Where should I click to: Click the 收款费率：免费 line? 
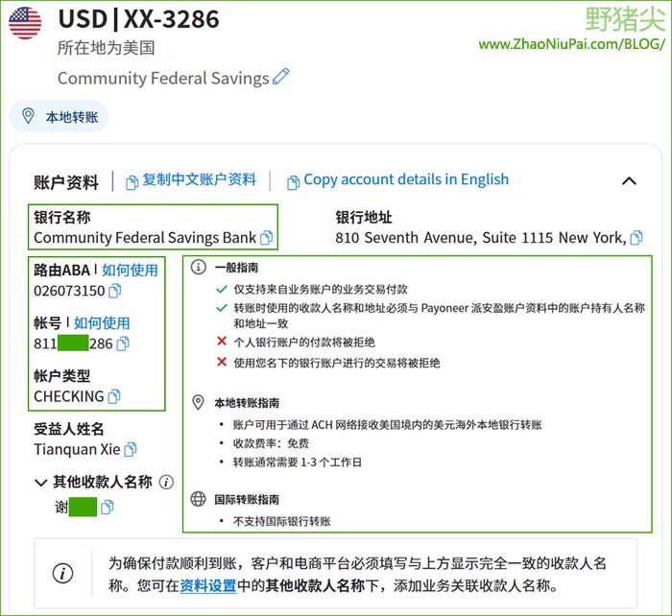point(271,443)
